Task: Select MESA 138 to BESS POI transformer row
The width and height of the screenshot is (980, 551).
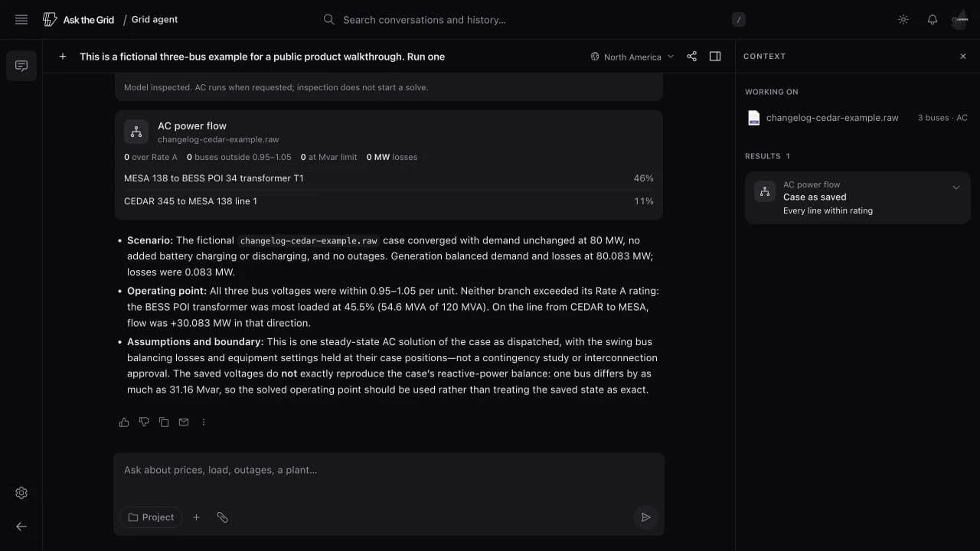Action: coord(388,178)
